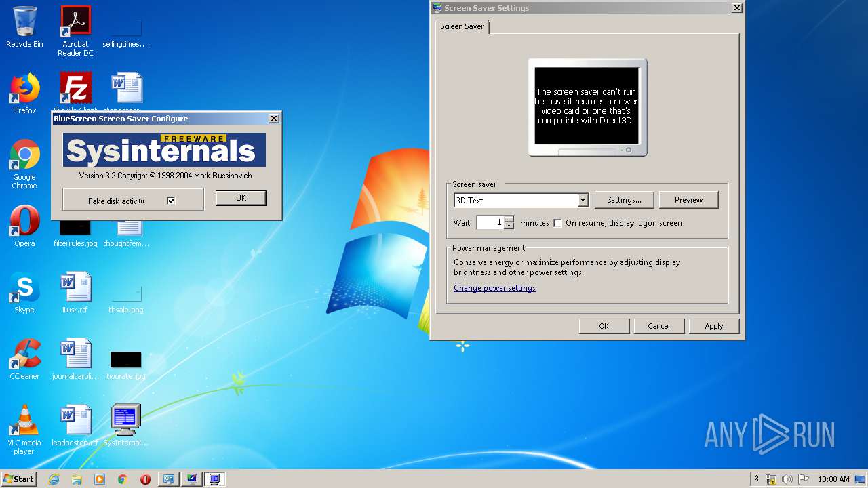Open Windows Media Player from taskbar
The width and height of the screenshot is (868, 488).
(100, 479)
